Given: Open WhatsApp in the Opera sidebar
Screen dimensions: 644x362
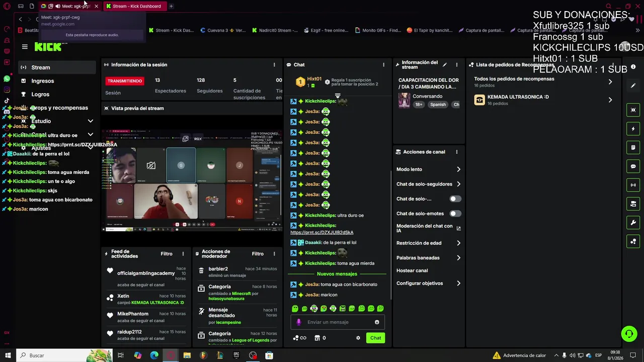Looking at the screenshot, I should tap(7, 79).
